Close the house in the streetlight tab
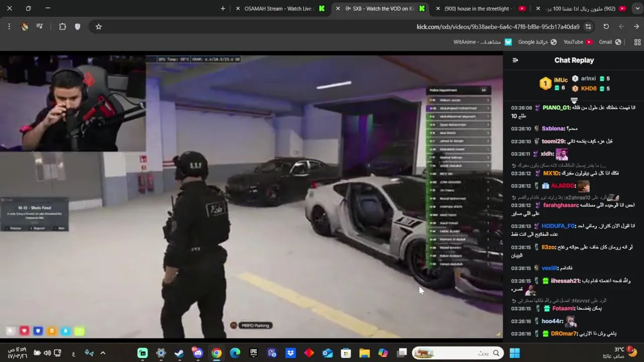 click(x=438, y=9)
